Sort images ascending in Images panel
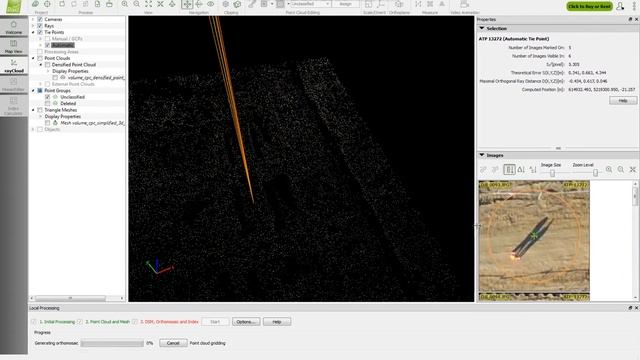This screenshot has height=360, width=640. point(521,169)
